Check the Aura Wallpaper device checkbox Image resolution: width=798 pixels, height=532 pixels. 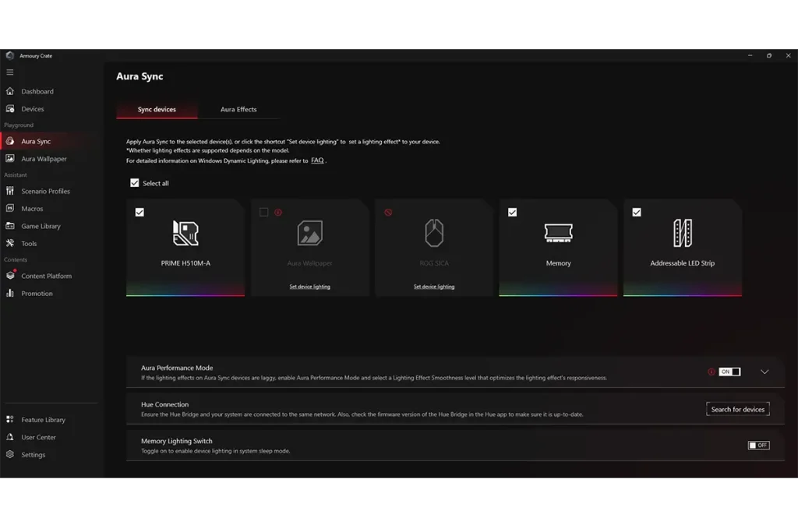tap(263, 212)
